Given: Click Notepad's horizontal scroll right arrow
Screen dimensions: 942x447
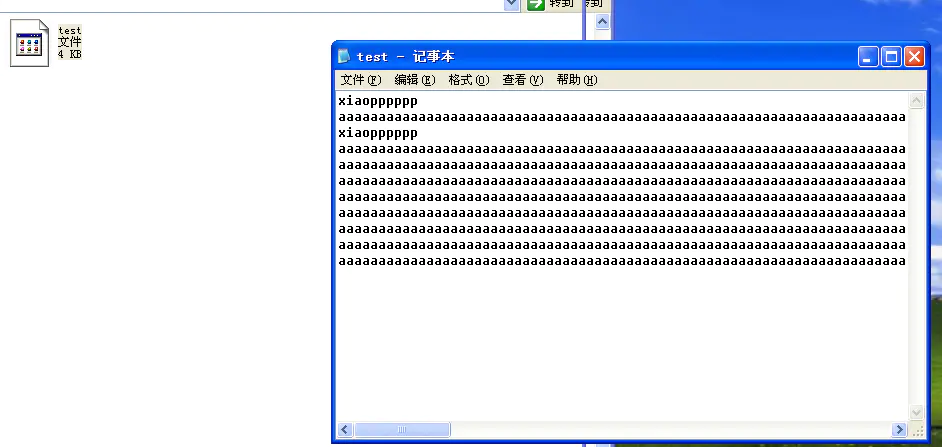Looking at the screenshot, I should (899, 430).
